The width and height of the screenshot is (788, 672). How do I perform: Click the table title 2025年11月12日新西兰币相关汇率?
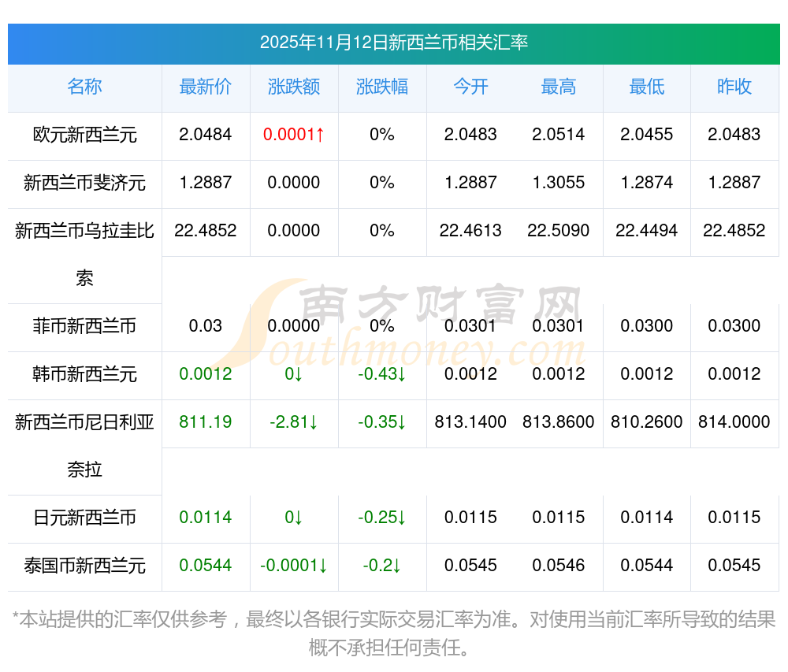point(394,43)
